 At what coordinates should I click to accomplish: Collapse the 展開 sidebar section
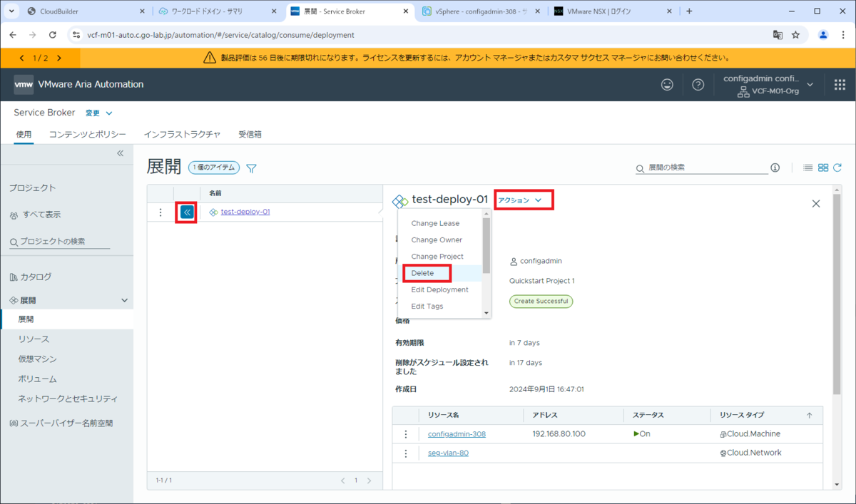pyautogui.click(x=124, y=301)
